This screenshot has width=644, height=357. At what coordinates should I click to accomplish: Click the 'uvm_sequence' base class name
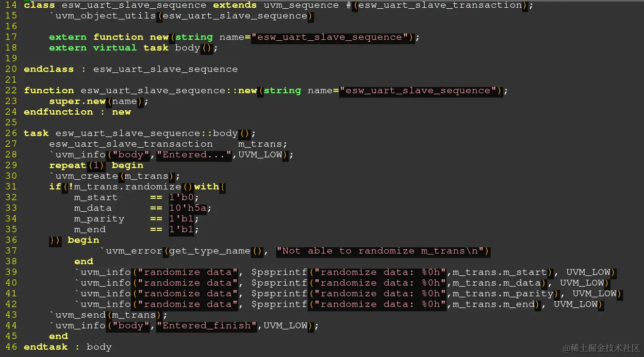[301, 5]
